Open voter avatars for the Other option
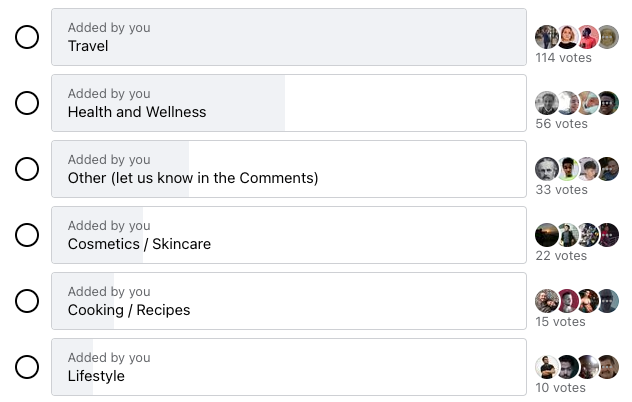This screenshot has height=402, width=632. click(x=577, y=168)
